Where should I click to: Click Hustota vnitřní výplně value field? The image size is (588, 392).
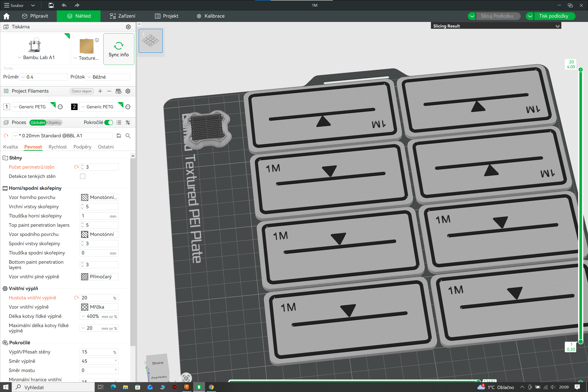(x=99, y=298)
